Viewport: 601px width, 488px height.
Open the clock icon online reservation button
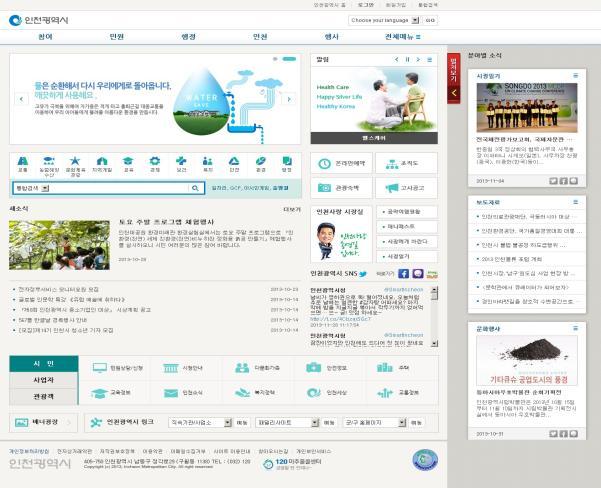click(x=324, y=164)
